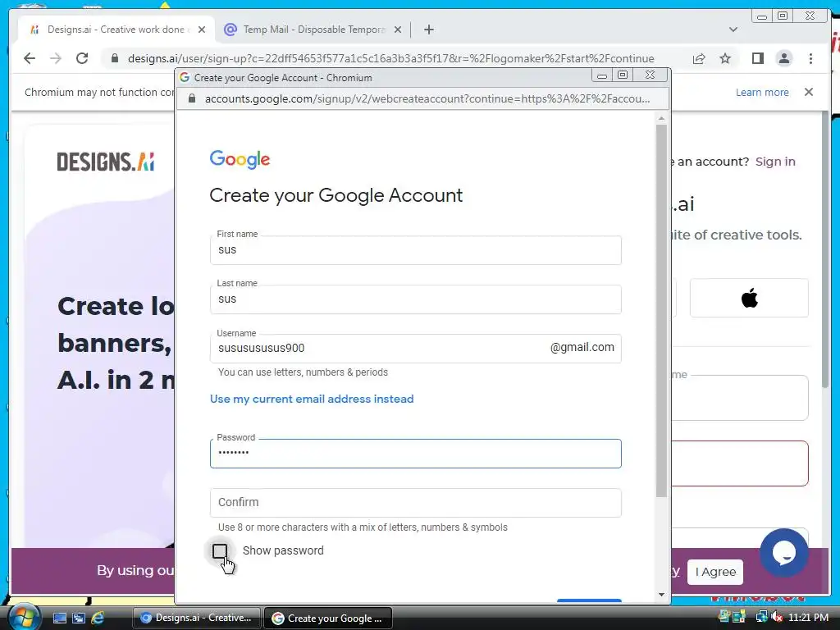This screenshot has width=840, height=630.
Task: View site information lock in main window
Action: [114, 58]
